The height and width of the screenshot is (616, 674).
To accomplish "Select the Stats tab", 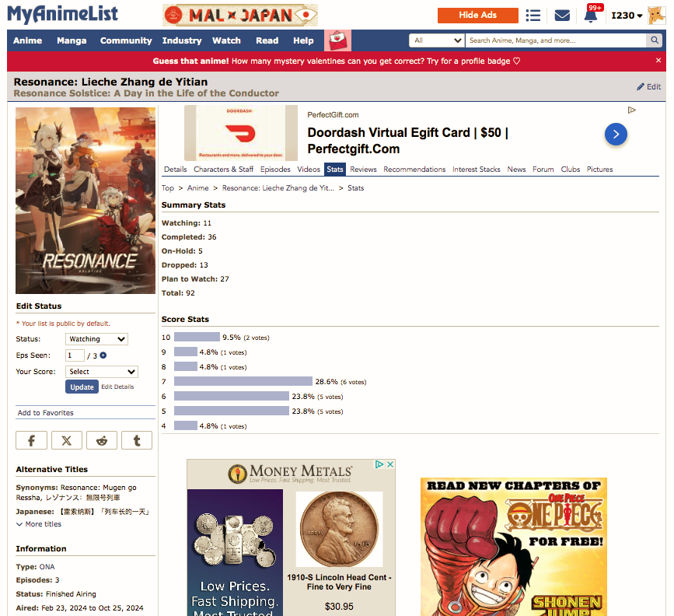I will pyautogui.click(x=335, y=170).
